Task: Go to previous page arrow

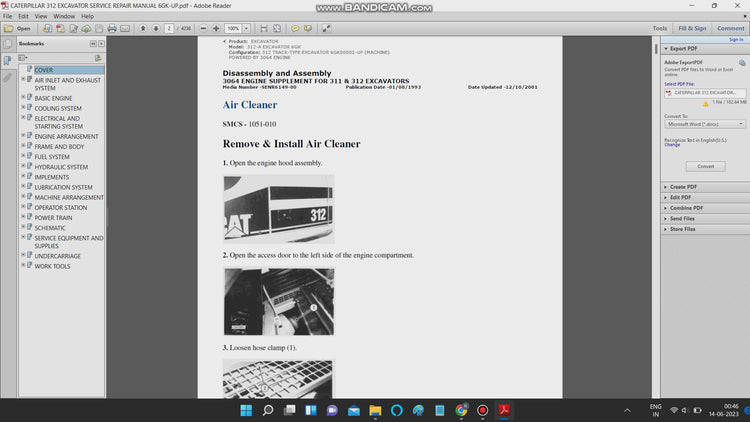Action: (x=143, y=29)
